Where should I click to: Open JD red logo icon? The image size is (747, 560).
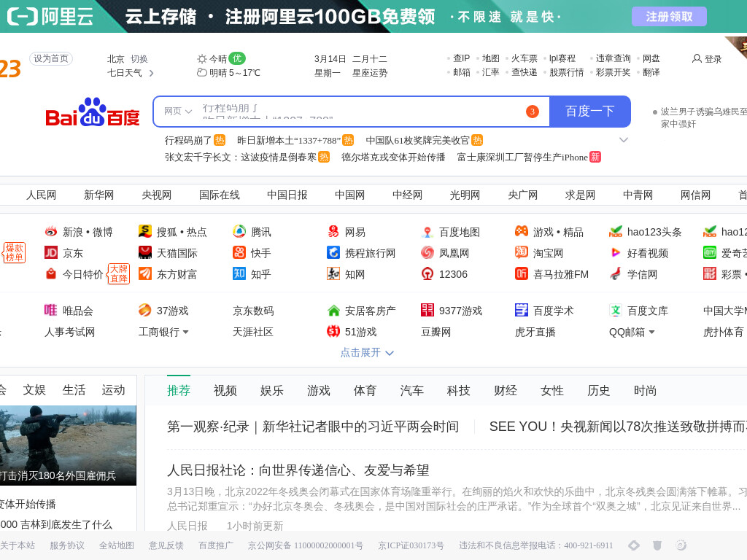click(51, 253)
